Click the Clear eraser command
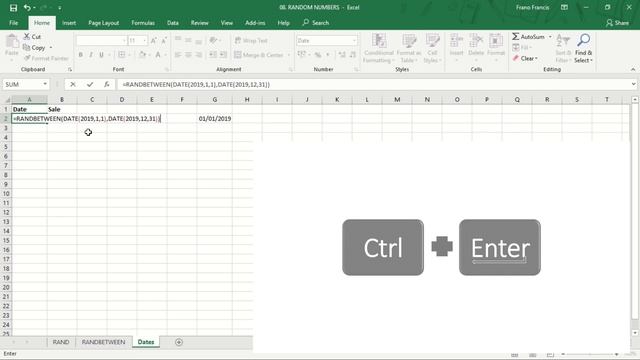 [525, 58]
